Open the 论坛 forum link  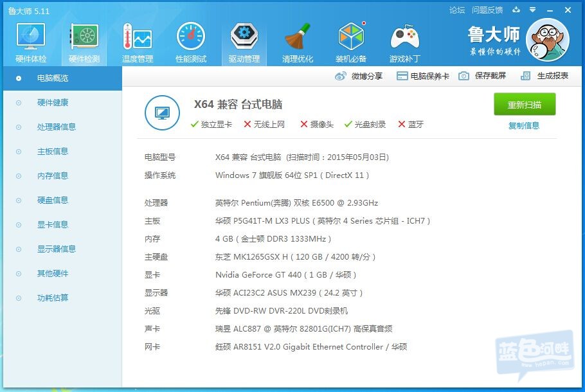click(x=457, y=10)
